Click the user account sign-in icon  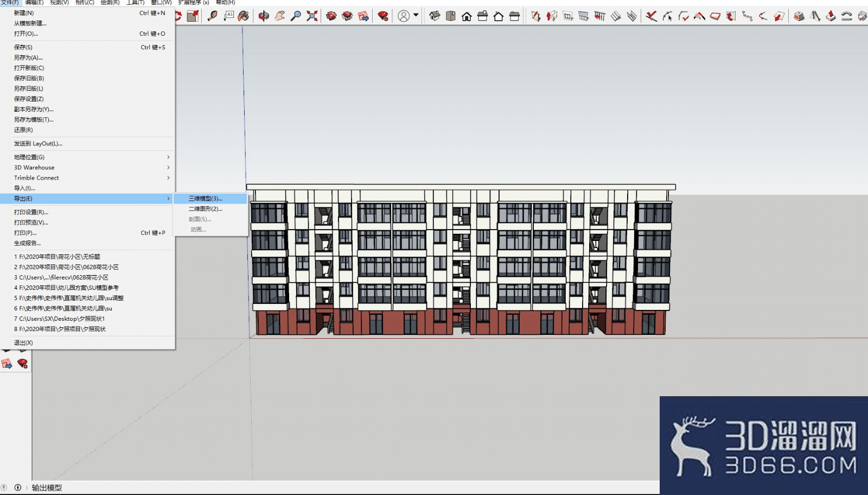(x=404, y=16)
